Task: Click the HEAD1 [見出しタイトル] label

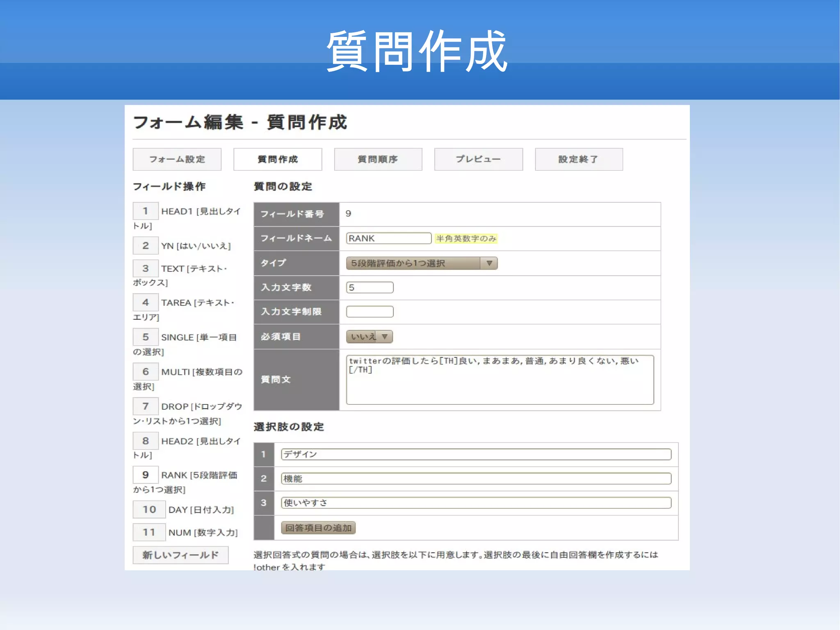Action: (x=187, y=218)
